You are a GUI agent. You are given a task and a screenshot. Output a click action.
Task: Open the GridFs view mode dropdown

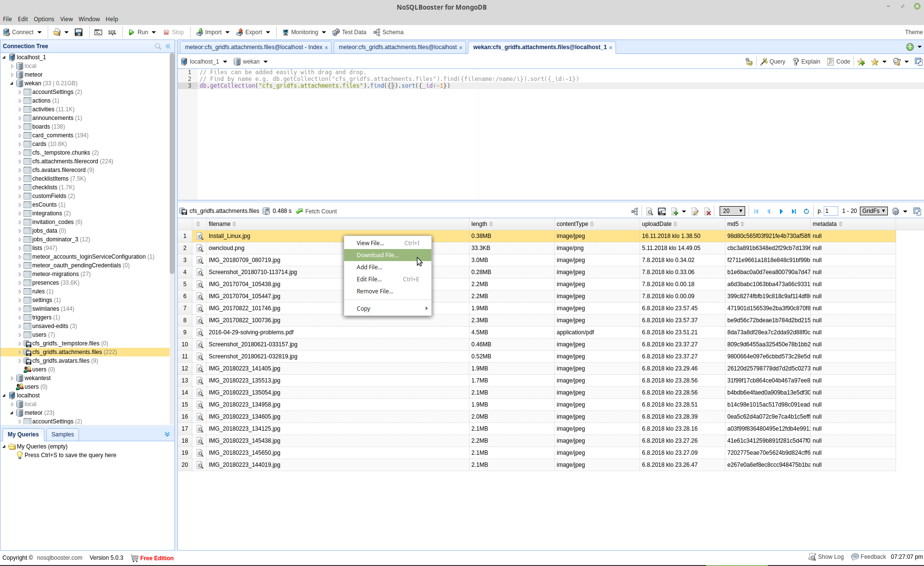[x=873, y=211]
